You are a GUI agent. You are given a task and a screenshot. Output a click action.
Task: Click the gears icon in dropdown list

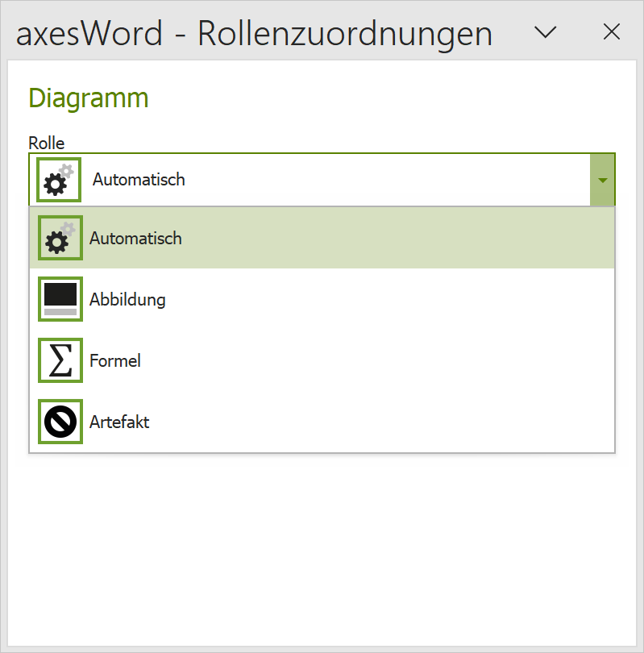[60, 238]
